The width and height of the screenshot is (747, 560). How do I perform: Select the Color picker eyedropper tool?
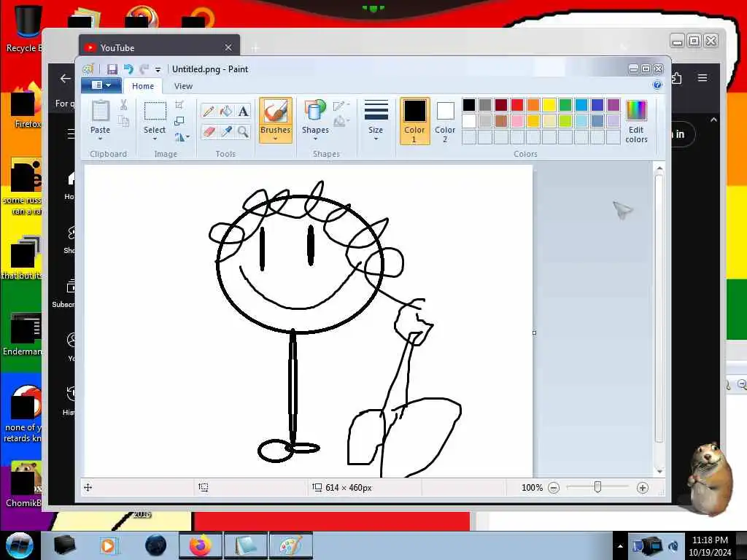226,131
